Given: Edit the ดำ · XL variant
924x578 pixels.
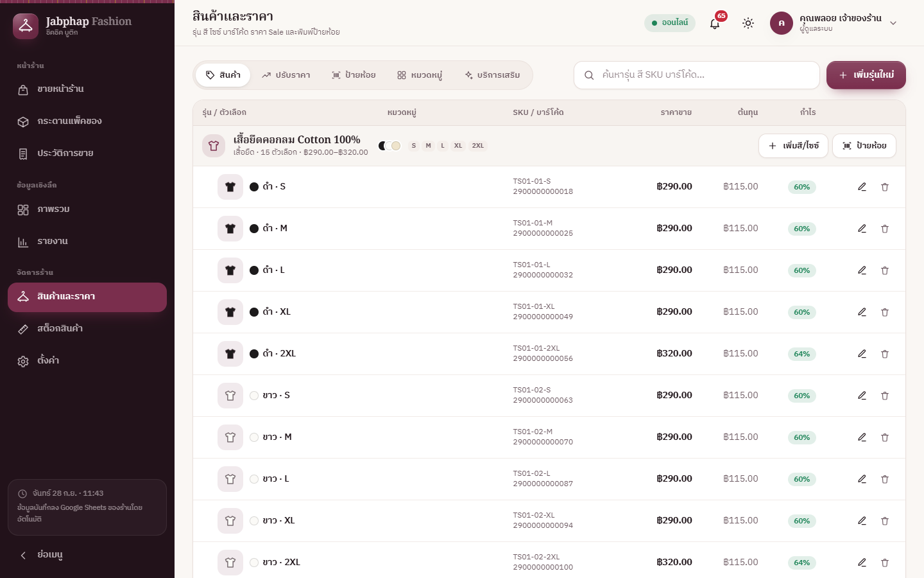Looking at the screenshot, I should coord(862,312).
